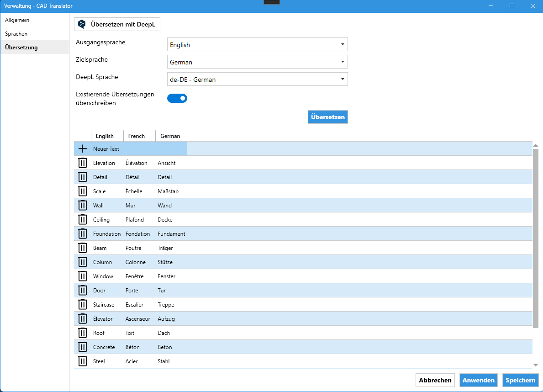
Task: Delete the Beam translation row
Action: (82, 248)
